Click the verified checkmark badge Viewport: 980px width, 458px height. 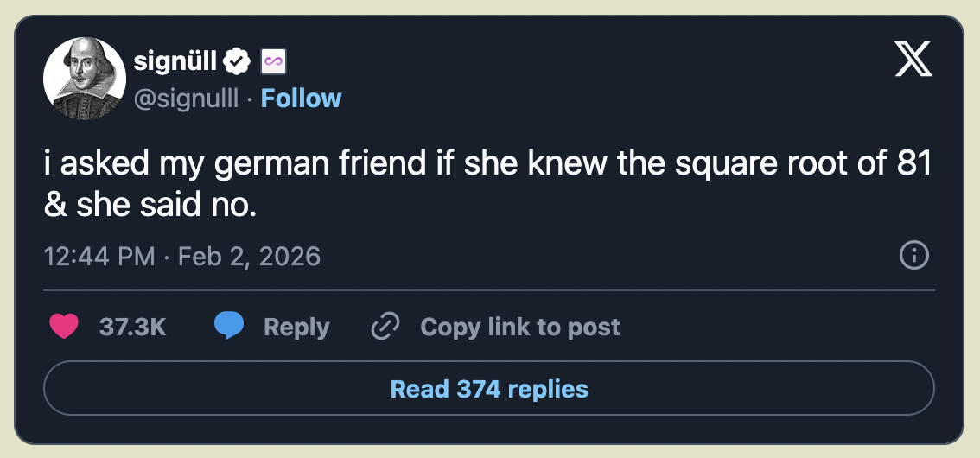click(x=238, y=61)
